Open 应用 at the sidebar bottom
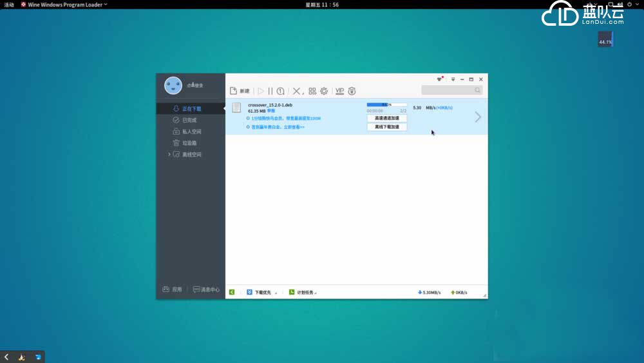644x363 pixels. click(x=172, y=289)
